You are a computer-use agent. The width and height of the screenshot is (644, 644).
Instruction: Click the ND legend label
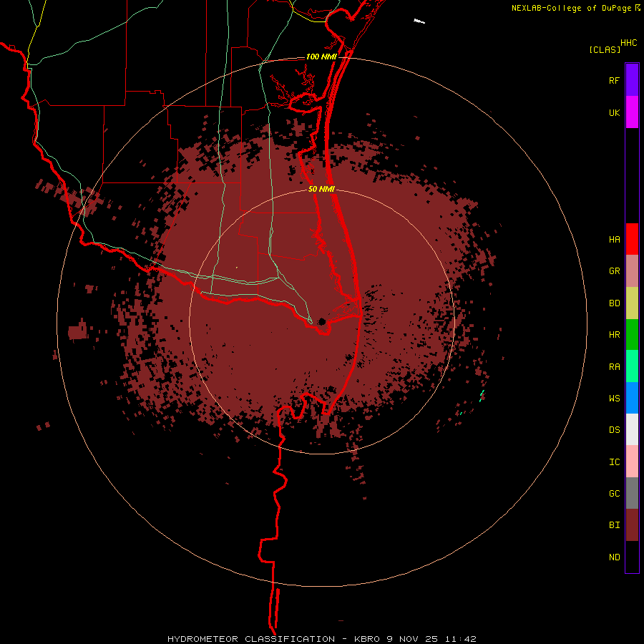pos(614,557)
